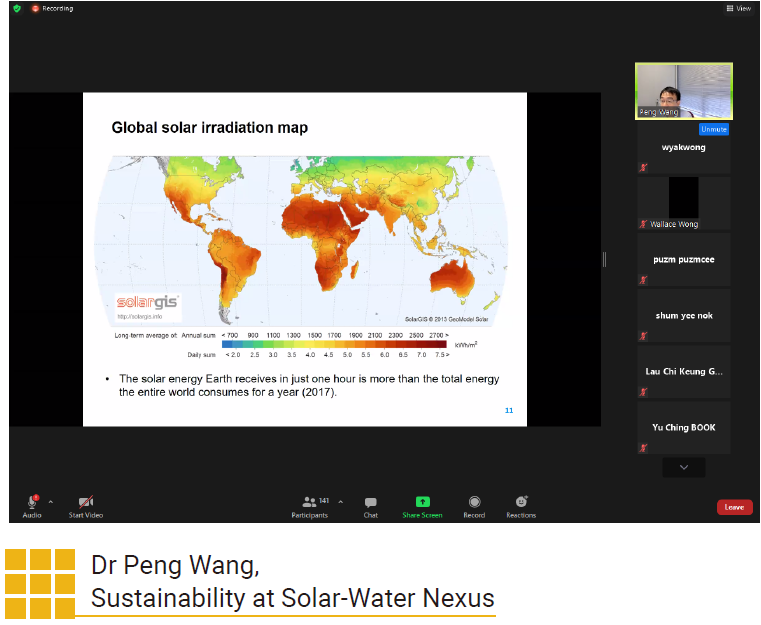Click muted mic icon on wyakwong tile
This screenshot has height=625, width=761.
point(643,168)
